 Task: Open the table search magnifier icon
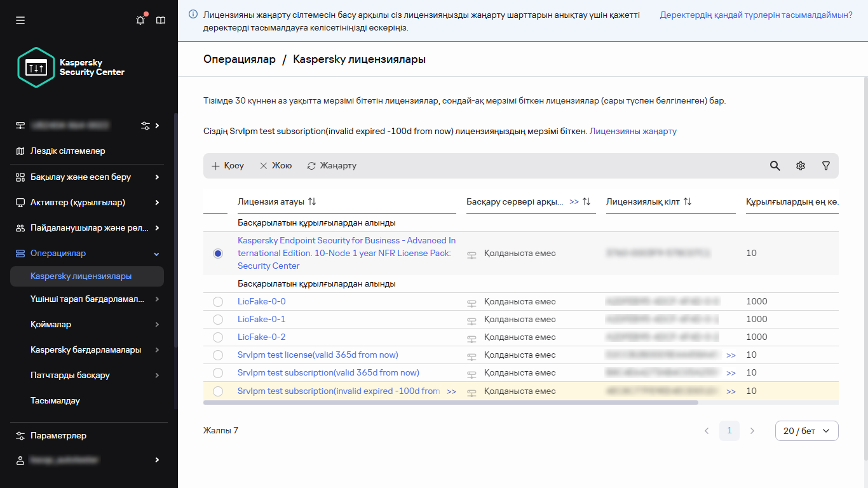(x=775, y=166)
